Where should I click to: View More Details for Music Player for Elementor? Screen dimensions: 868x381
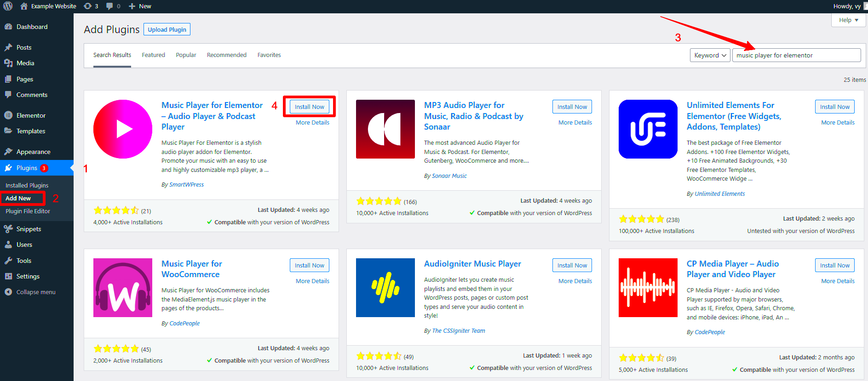(x=312, y=123)
